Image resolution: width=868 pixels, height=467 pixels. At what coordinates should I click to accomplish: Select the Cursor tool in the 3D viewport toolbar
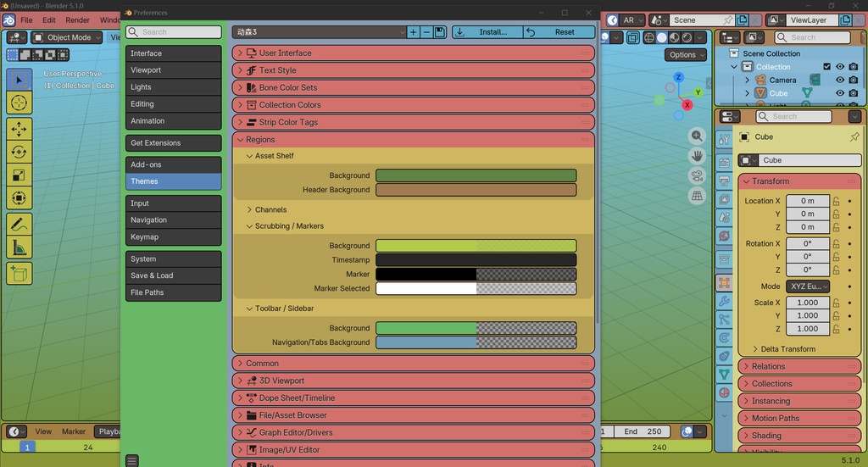click(19, 103)
